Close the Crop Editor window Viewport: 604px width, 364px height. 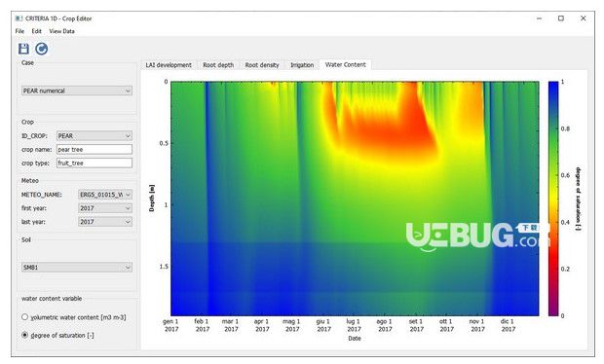[x=584, y=18]
